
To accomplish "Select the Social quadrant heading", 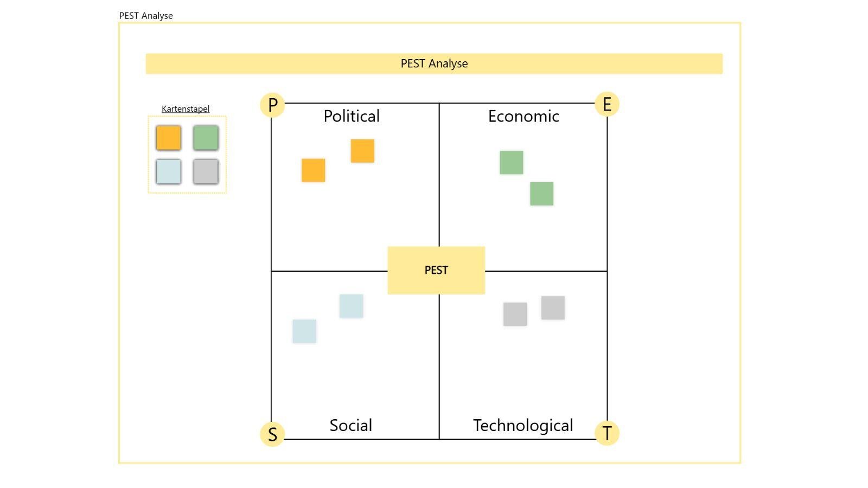I will [351, 425].
